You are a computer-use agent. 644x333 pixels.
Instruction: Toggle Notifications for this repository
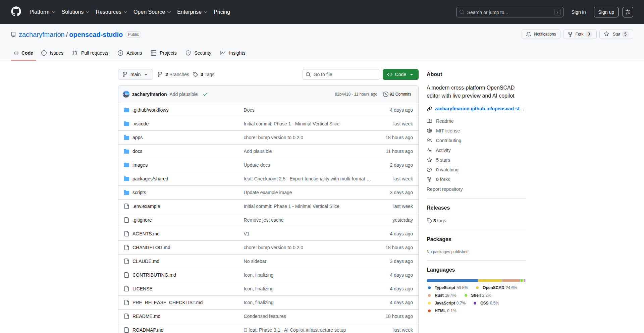[541, 34]
